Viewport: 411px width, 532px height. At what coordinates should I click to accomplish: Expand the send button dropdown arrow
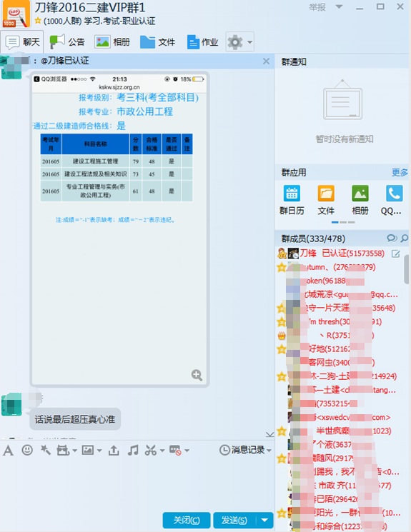pyautogui.click(x=264, y=520)
